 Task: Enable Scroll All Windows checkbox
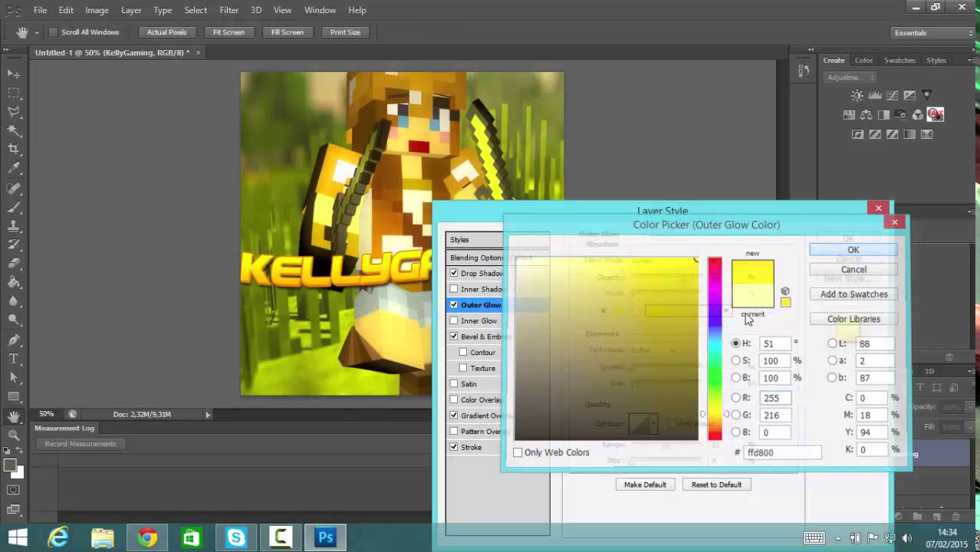tap(53, 32)
